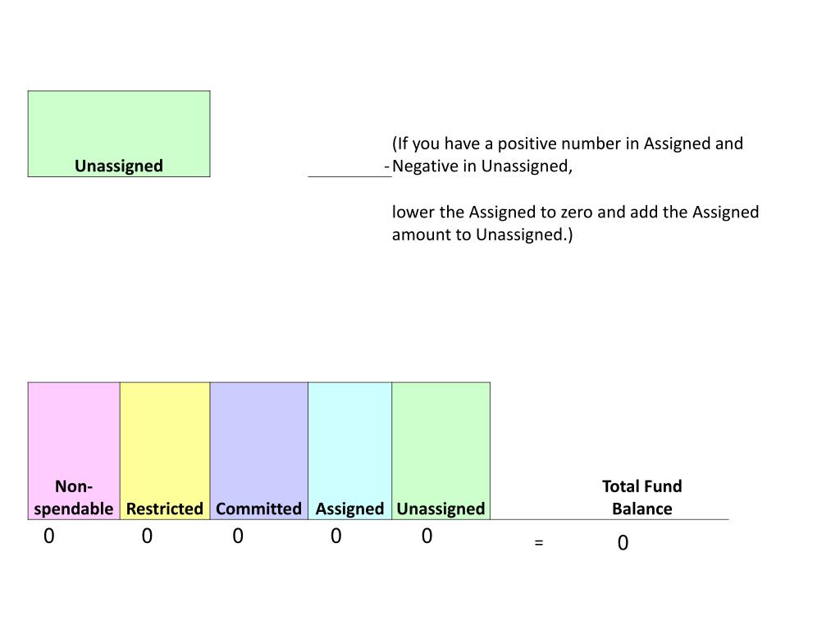Click the 'amount to Unassigned.)' text line
Image resolution: width=840 pixels, height=630 pixels.
482,235
